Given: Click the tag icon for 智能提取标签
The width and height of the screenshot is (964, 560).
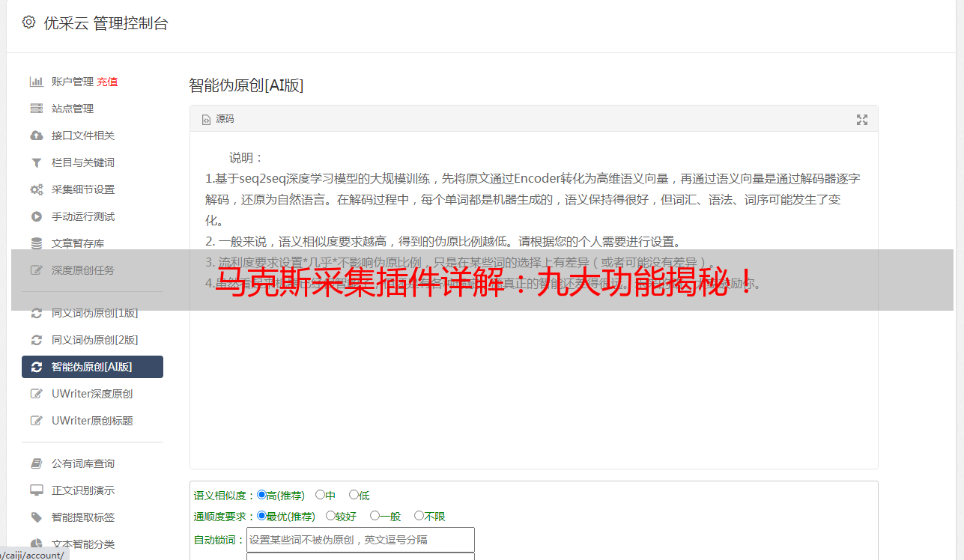Looking at the screenshot, I should 36,517.
